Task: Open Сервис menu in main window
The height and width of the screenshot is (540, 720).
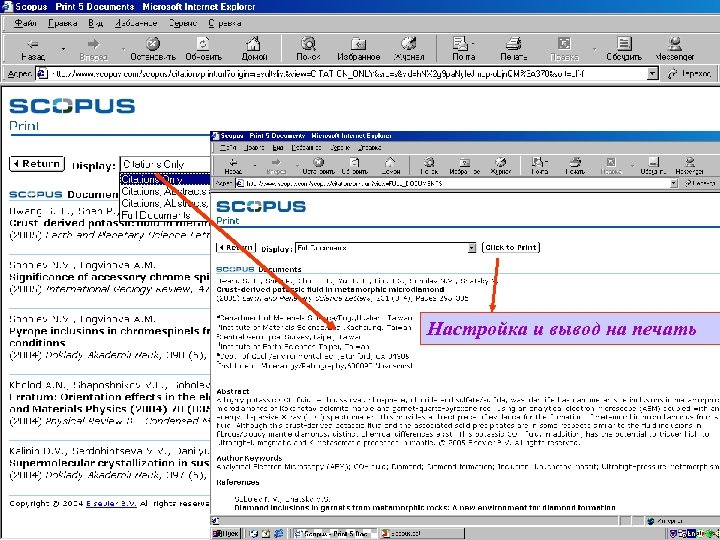Action: [x=183, y=23]
